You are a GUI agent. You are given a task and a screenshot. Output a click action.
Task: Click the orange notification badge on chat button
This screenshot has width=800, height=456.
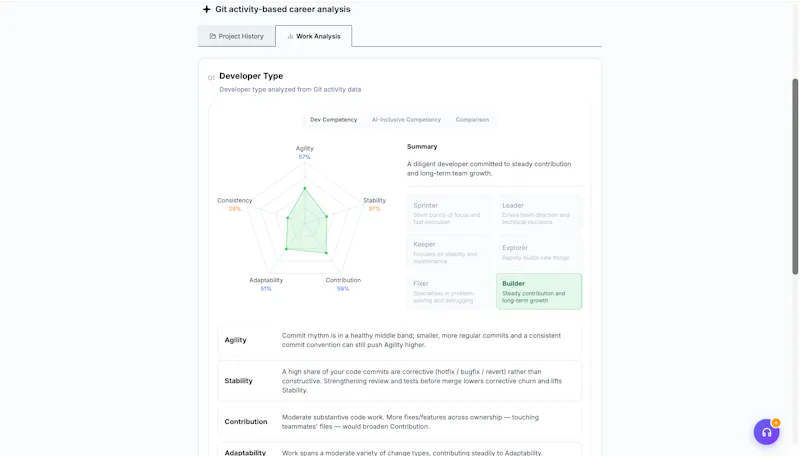(x=776, y=422)
